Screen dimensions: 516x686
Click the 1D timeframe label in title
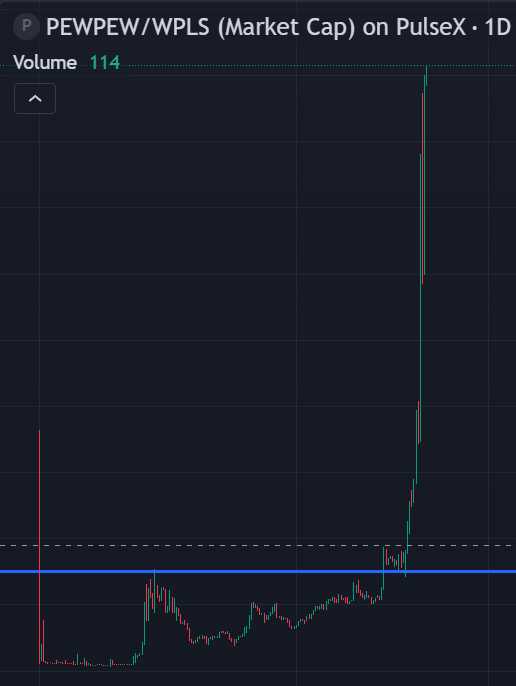point(498,27)
